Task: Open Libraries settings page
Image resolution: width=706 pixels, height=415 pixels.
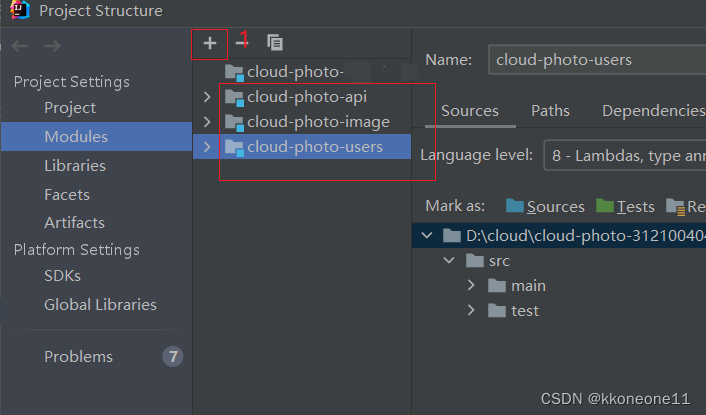Action: pos(75,166)
